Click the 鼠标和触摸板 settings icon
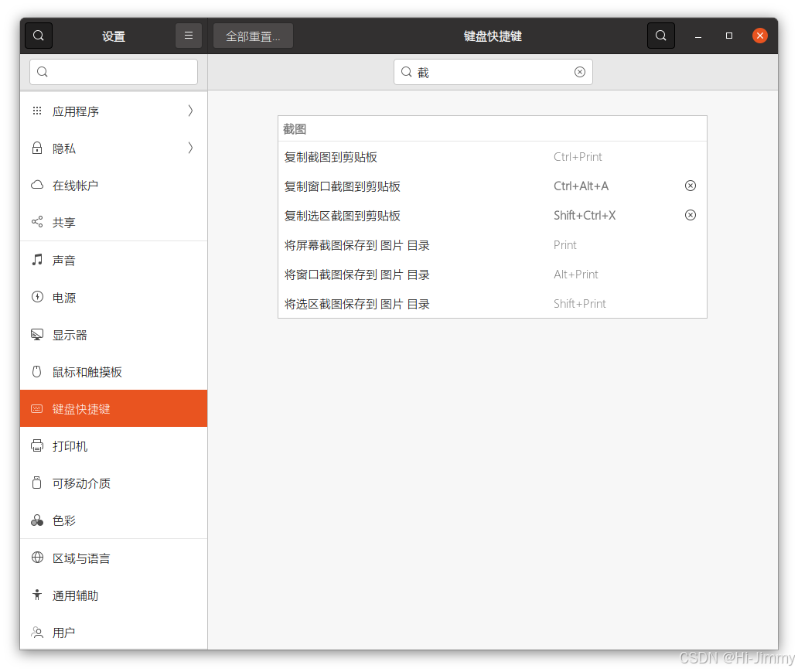The image size is (798, 672). 36,371
